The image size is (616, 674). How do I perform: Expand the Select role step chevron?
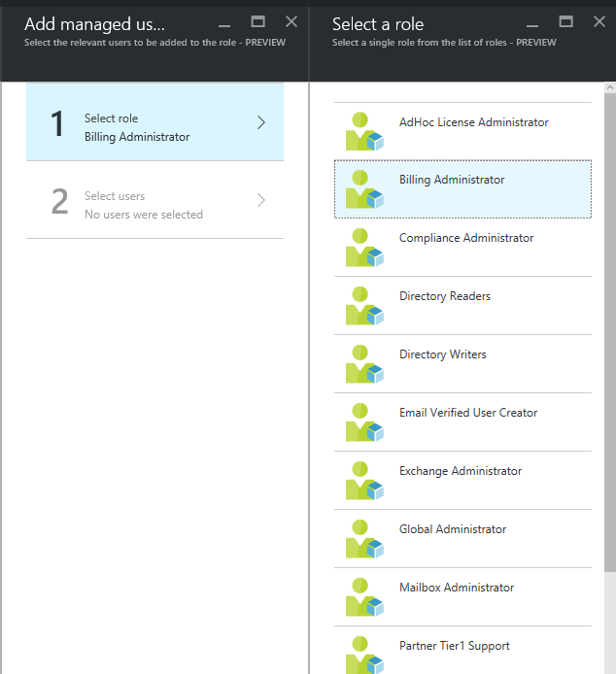pos(261,122)
